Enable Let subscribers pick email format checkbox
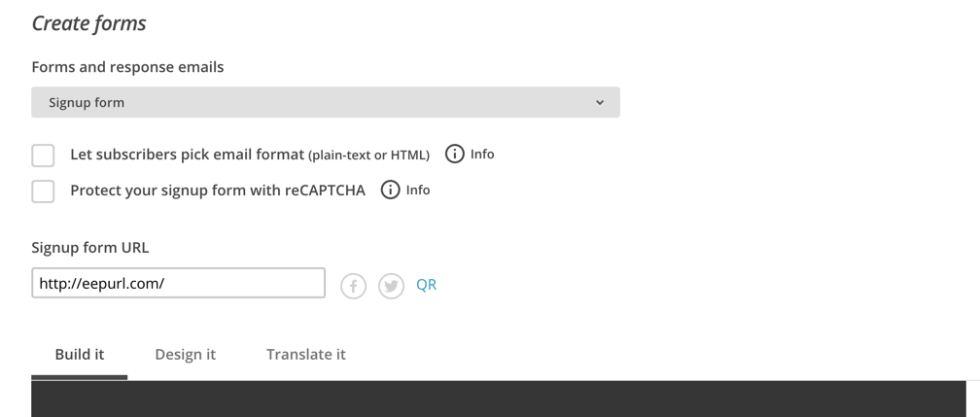Viewport: 980px width, 417px height. (x=43, y=156)
